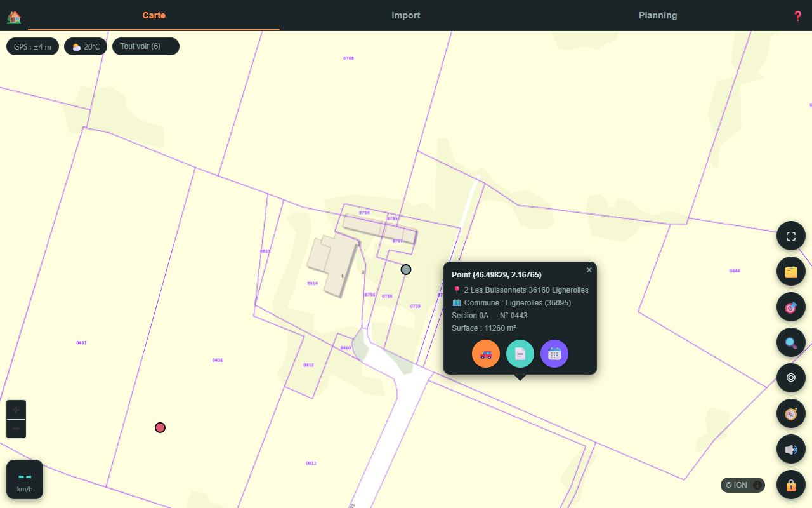The width and height of the screenshot is (812, 508).
Task: Click the © IGN attribution label
Action: (x=737, y=485)
